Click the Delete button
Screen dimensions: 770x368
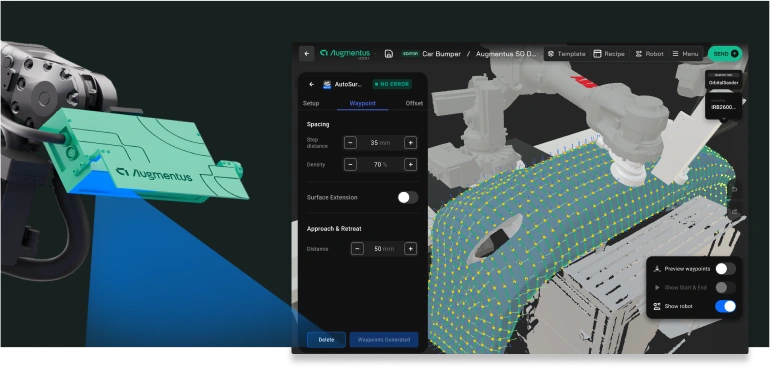[327, 340]
